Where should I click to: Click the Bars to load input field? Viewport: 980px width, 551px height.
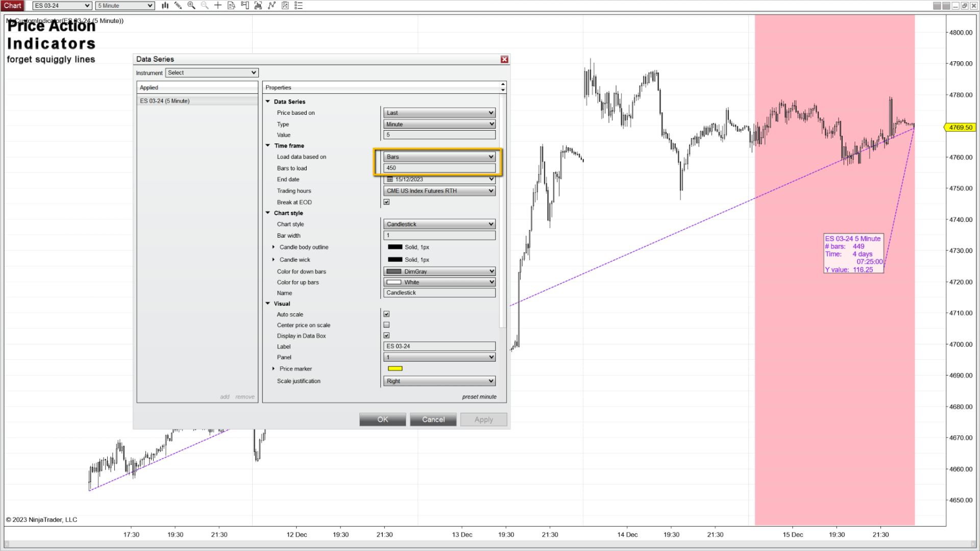pos(439,168)
